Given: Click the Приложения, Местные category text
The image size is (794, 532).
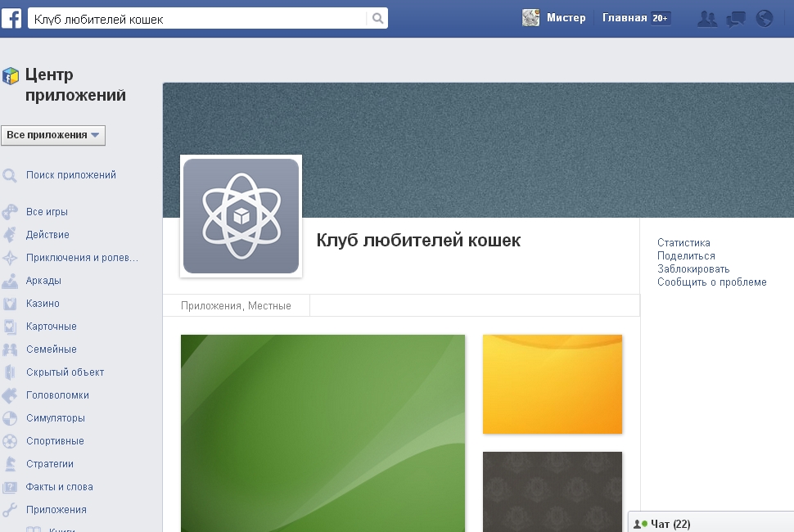Looking at the screenshot, I should [236, 306].
